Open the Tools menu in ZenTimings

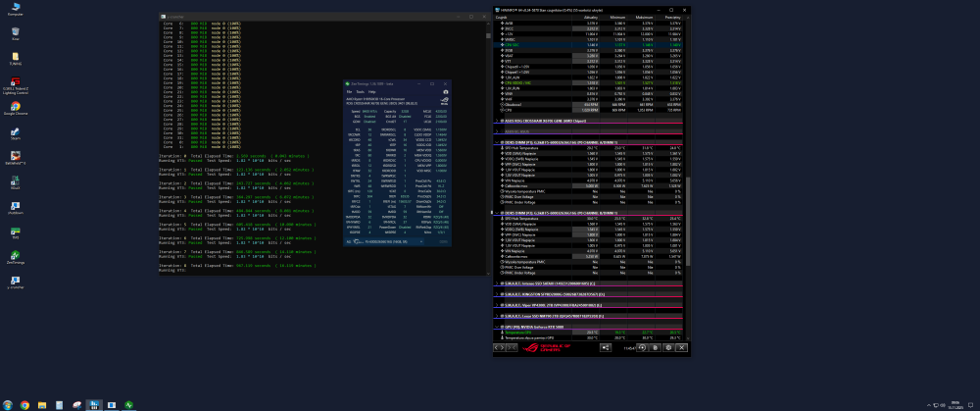coord(361,91)
